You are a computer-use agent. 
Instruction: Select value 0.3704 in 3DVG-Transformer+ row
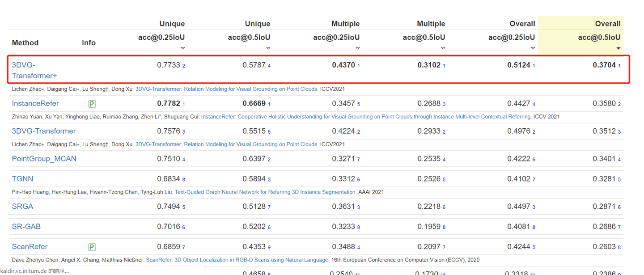pos(604,65)
